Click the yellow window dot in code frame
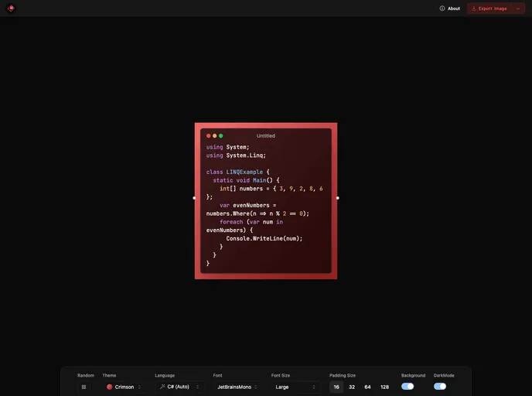 [x=214, y=135]
